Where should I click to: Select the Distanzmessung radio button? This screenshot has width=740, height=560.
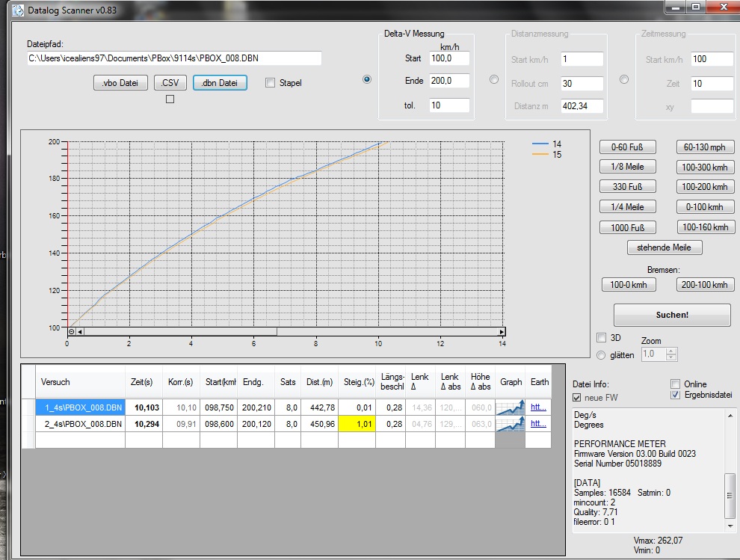(493, 79)
